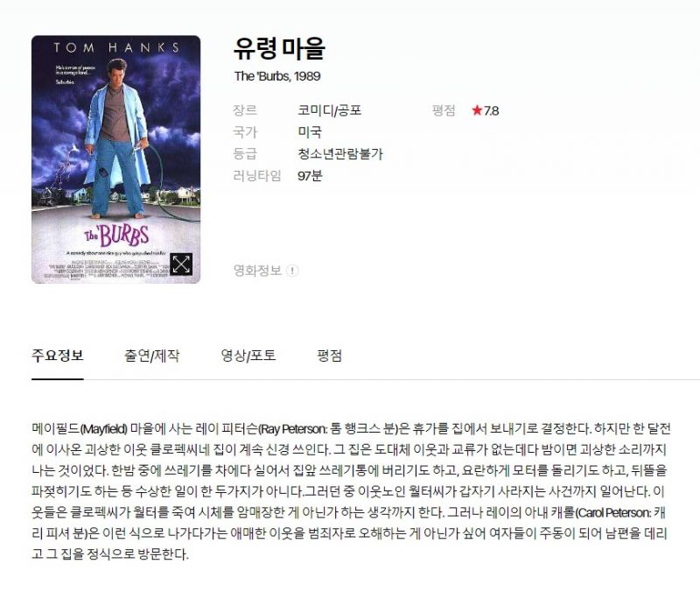Click the 청소년관람불가 rating value
The image size is (700, 592).
(x=340, y=154)
